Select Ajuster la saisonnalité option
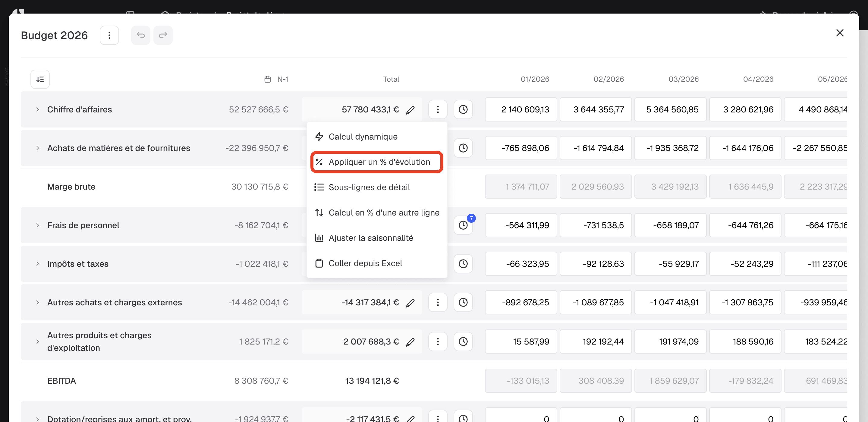 [377, 238]
